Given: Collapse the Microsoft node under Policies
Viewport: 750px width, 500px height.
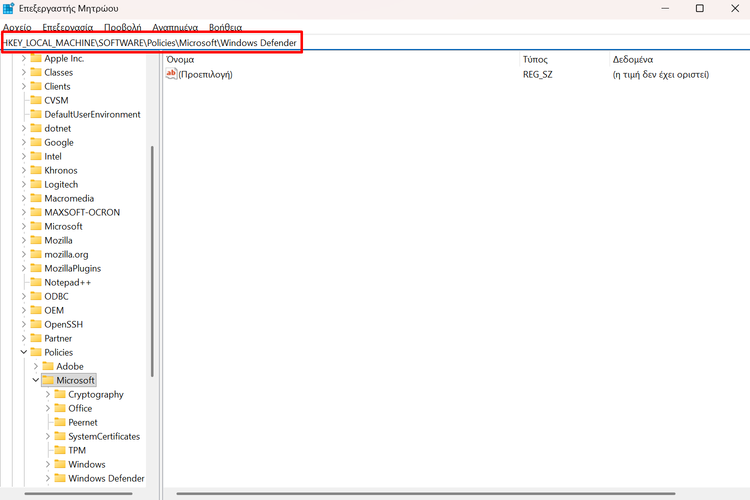Looking at the screenshot, I should (35, 381).
